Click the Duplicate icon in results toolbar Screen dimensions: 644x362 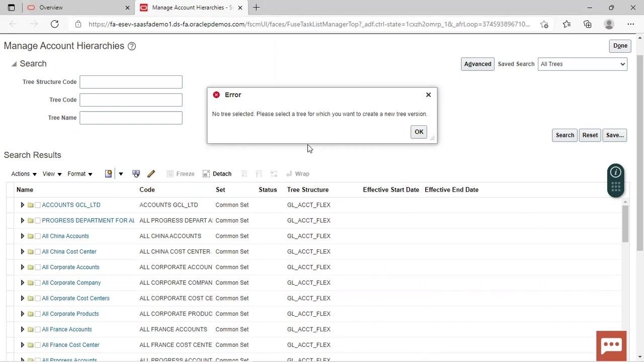pos(136,173)
